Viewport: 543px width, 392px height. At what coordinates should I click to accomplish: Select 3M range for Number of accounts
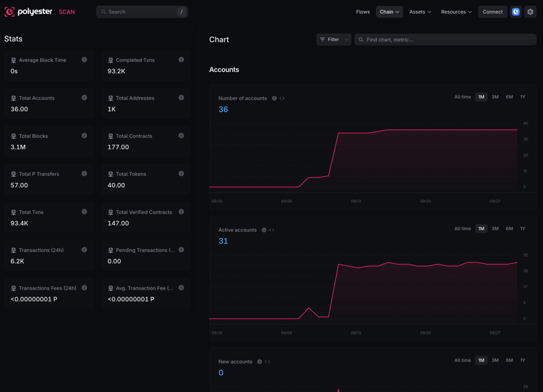tap(495, 97)
